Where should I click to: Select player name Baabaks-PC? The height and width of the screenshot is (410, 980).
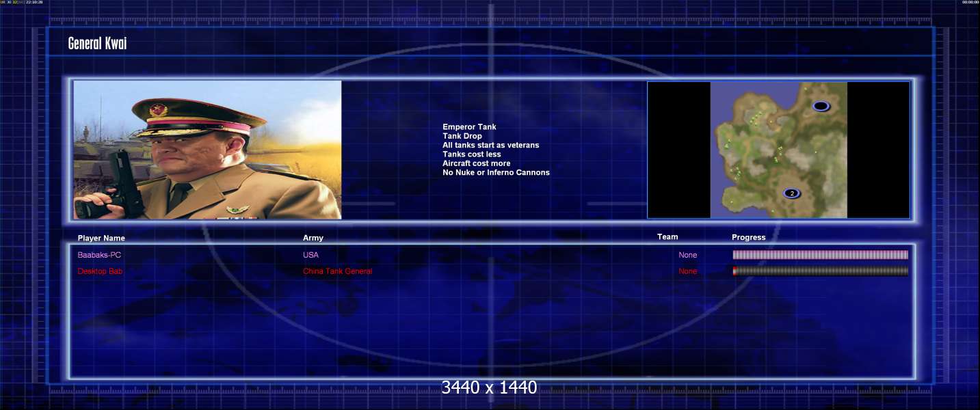pos(100,255)
